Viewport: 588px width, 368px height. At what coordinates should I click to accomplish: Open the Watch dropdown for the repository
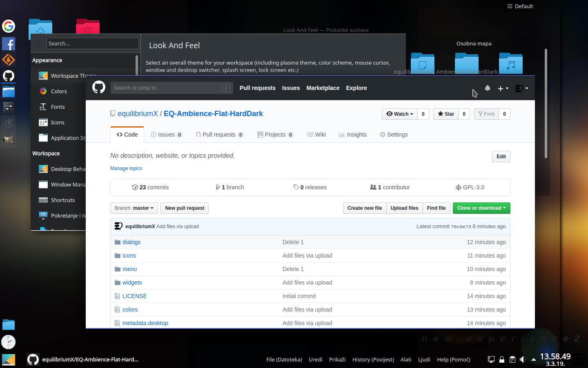(400, 114)
